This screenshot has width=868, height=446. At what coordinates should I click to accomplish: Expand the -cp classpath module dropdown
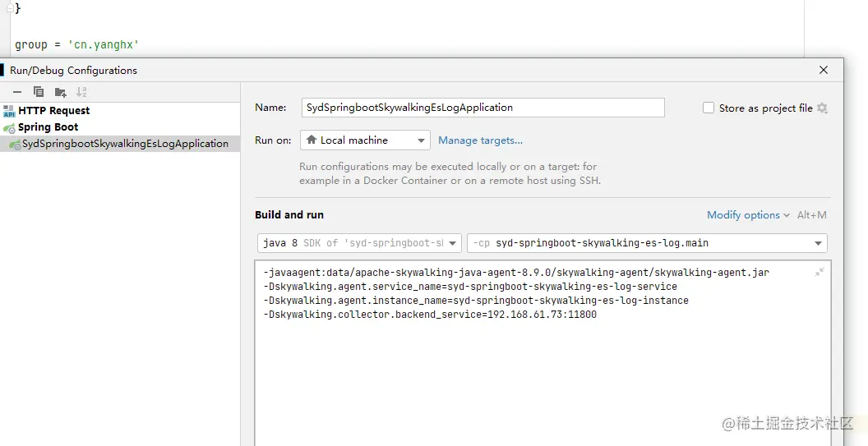(819, 243)
